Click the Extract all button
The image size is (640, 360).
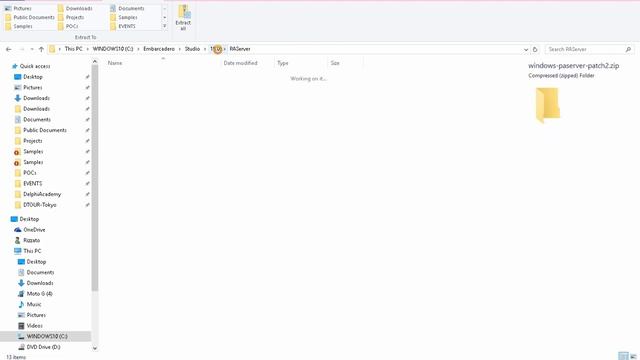tap(183, 17)
